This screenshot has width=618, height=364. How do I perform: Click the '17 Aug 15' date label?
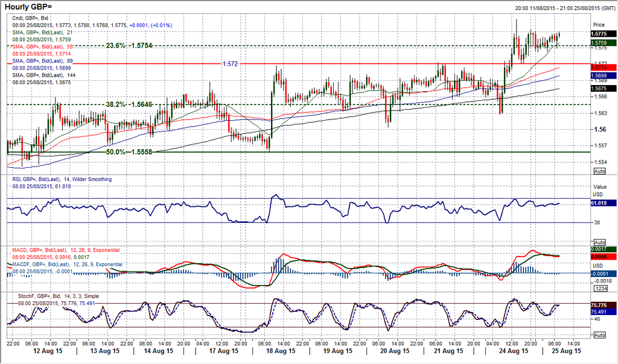coord(223,351)
